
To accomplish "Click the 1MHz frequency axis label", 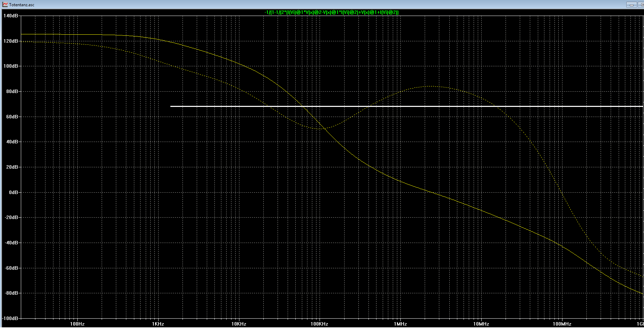I will click(400, 324).
